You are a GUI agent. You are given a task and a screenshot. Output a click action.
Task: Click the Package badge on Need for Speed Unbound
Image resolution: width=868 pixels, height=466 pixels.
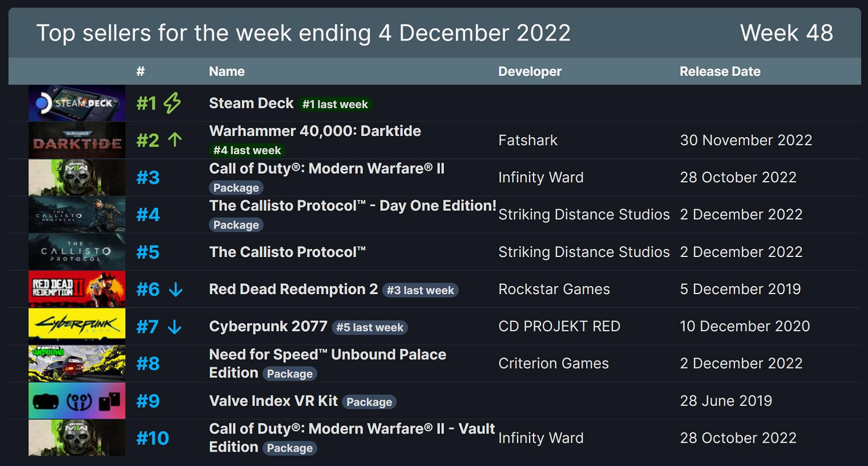290,374
